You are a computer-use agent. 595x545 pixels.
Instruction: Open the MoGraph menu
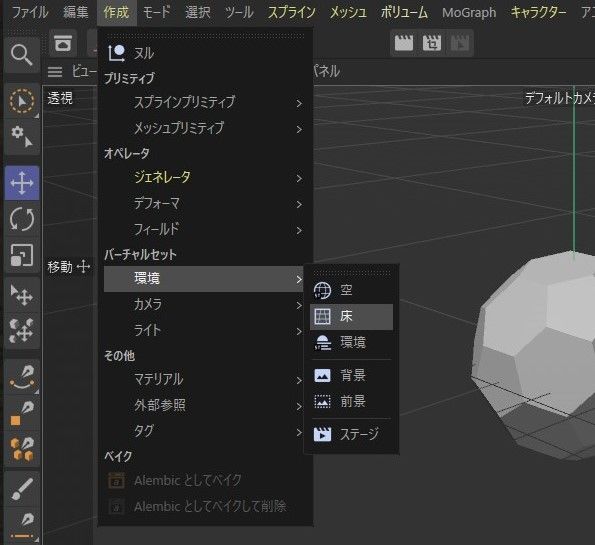point(469,13)
